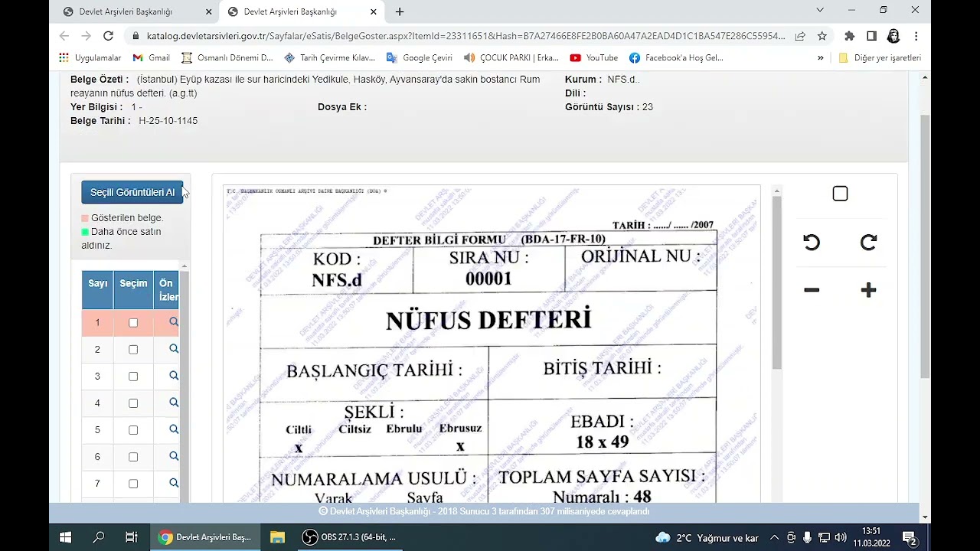
Task: Click Seçim column header
Action: pos(133,290)
